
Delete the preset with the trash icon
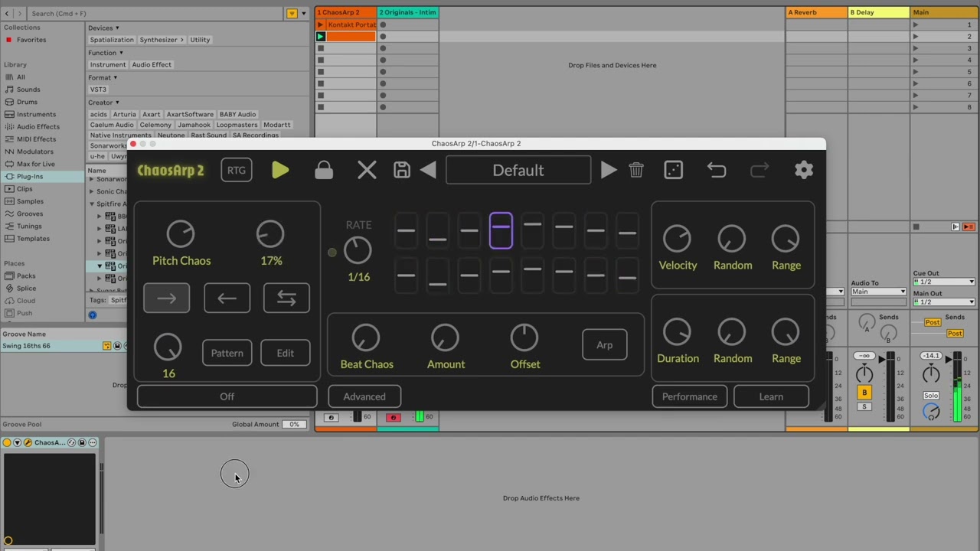636,170
